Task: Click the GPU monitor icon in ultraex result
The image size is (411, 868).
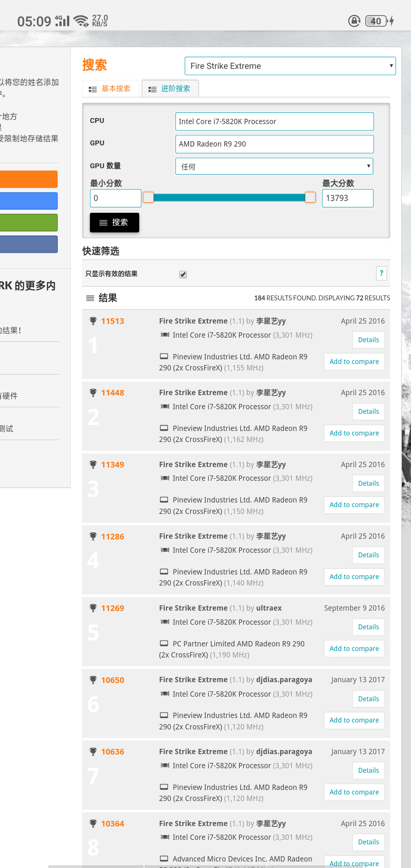Action: [164, 643]
